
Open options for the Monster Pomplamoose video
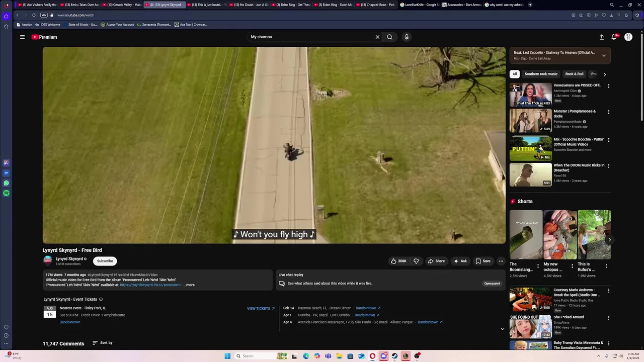pos(608,112)
